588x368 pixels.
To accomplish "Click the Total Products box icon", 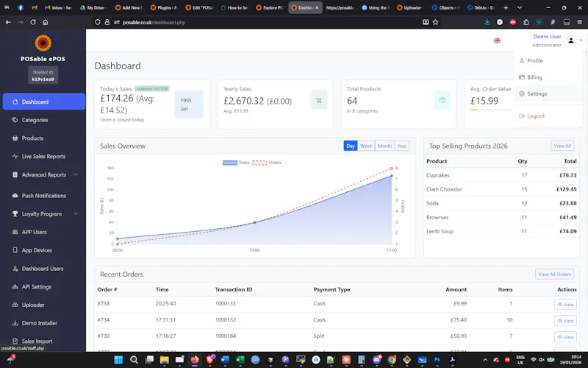I will tap(442, 100).
